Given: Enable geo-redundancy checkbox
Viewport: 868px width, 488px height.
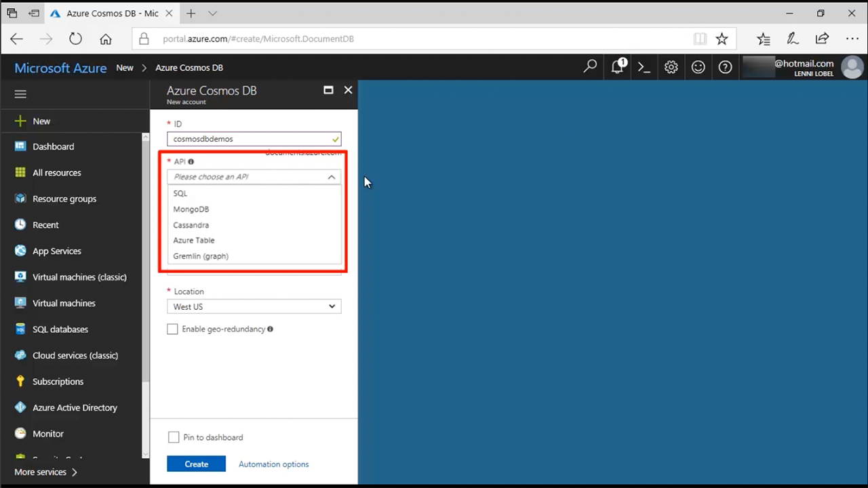Looking at the screenshot, I should (172, 329).
